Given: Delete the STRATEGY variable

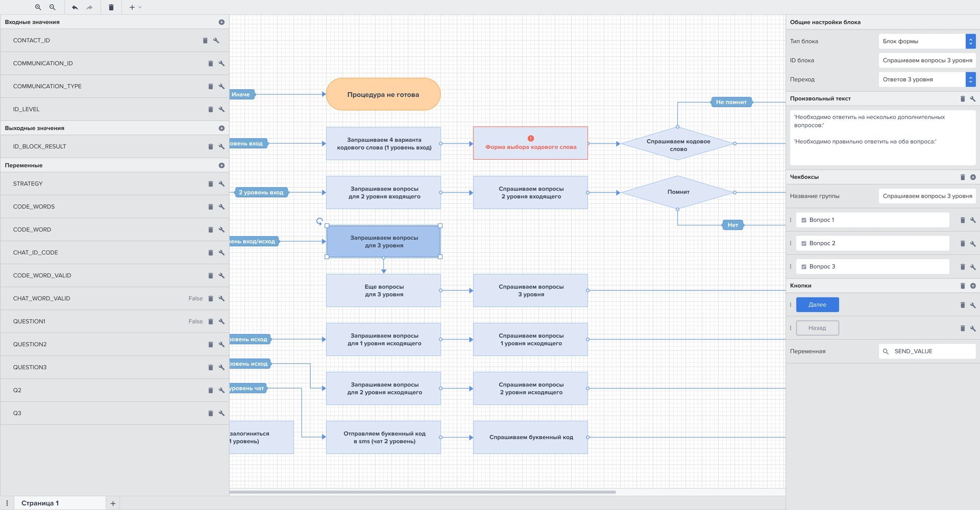Looking at the screenshot, I should coord(211,184).
